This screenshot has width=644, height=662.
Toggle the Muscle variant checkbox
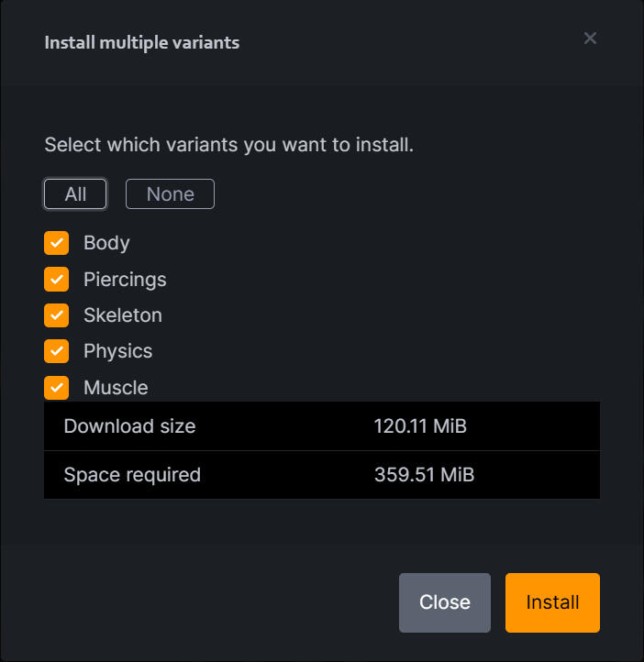[x=57, y=387]
